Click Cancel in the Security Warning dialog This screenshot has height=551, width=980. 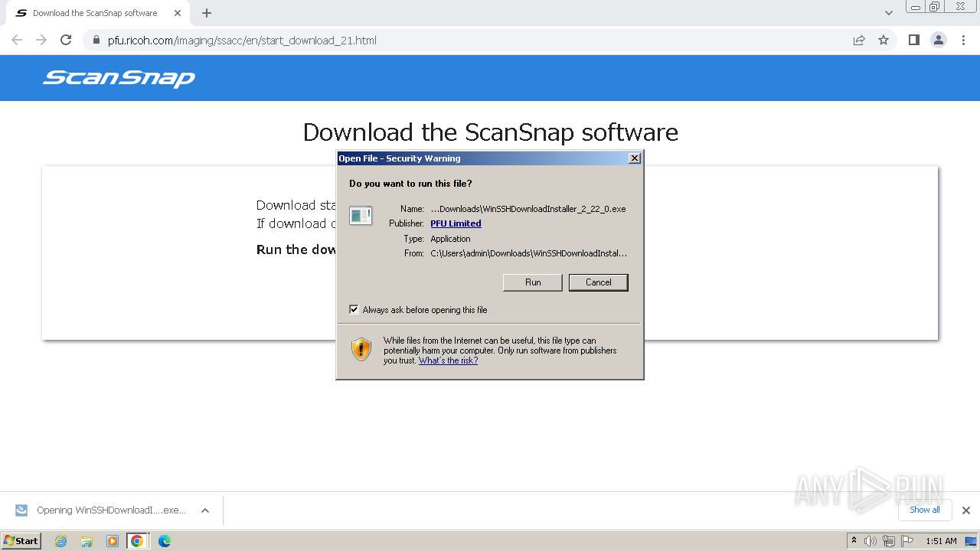598,282
